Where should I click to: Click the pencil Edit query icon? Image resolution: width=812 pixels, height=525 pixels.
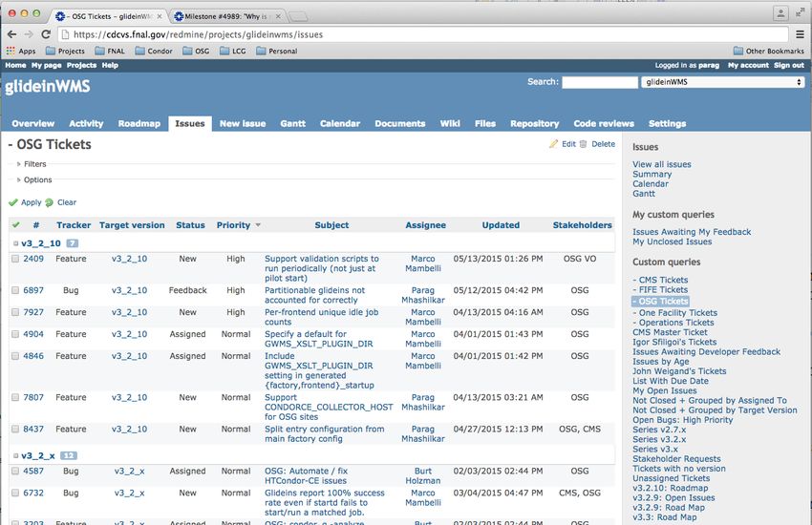tap(553, 144)
